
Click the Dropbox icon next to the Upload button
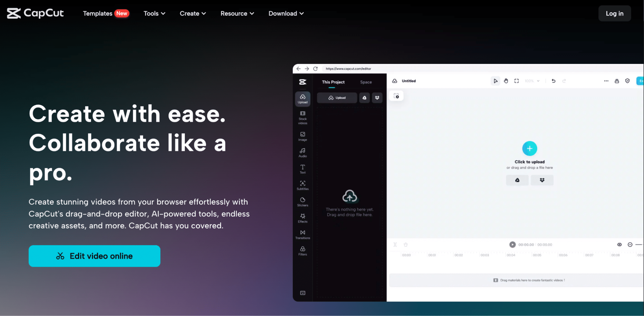click(377, 98)
